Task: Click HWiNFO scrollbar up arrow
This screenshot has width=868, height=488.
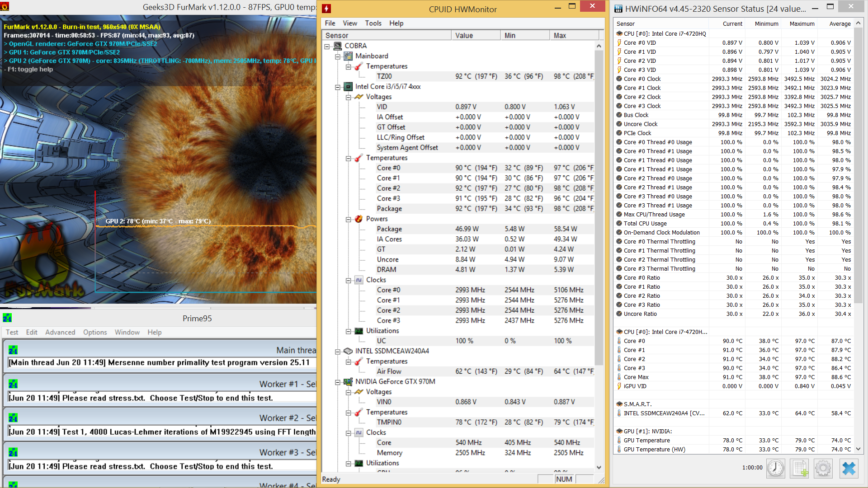Action: tap(858, 23)
